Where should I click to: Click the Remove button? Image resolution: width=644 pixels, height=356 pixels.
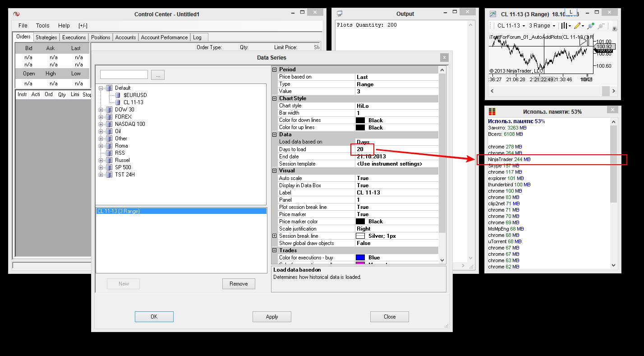[239, 284]
